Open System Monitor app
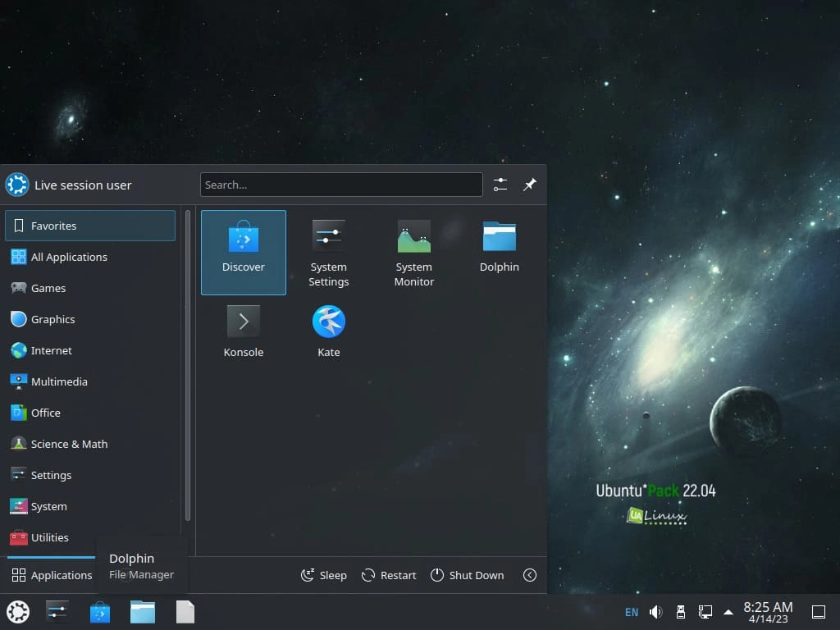 (413, 253)
